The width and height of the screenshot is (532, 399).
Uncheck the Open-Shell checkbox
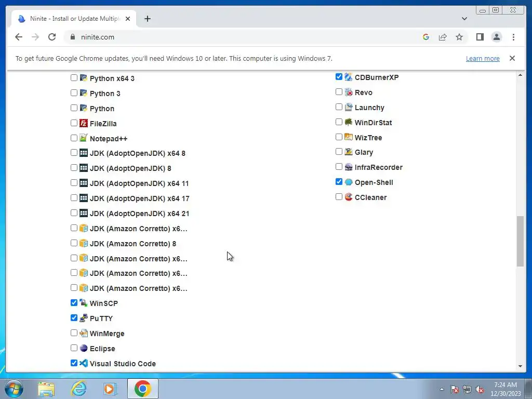(x=339, y=181)
